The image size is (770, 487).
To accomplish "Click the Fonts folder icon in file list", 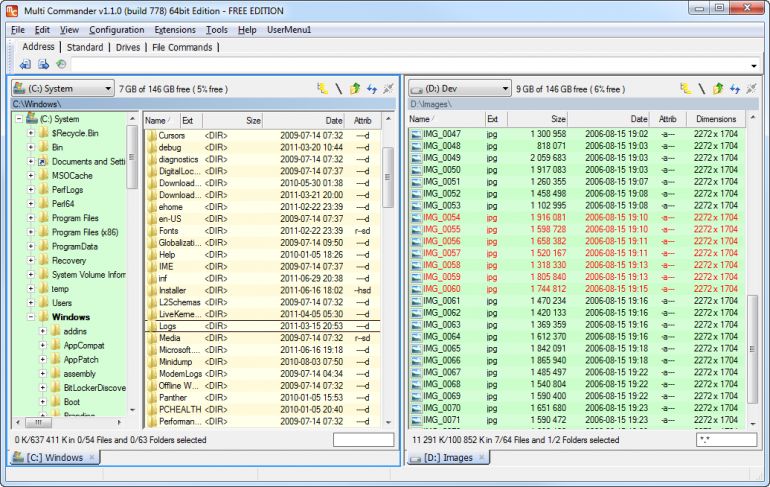I will coord(151,231).
